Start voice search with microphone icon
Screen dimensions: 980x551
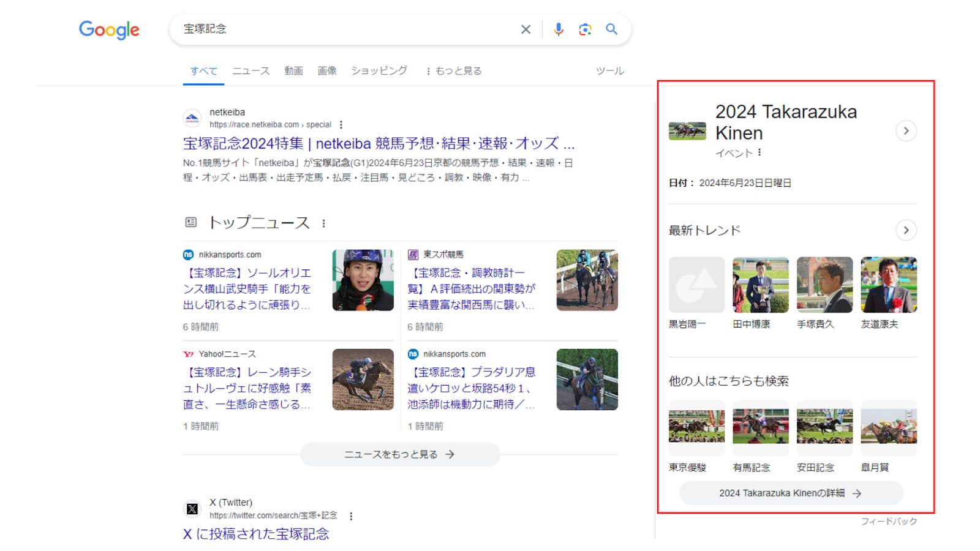pyautogui.click(x=558, y=29)
